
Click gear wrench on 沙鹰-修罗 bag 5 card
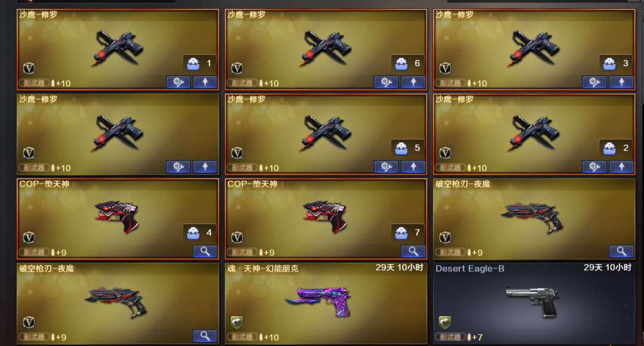(386, 166)
